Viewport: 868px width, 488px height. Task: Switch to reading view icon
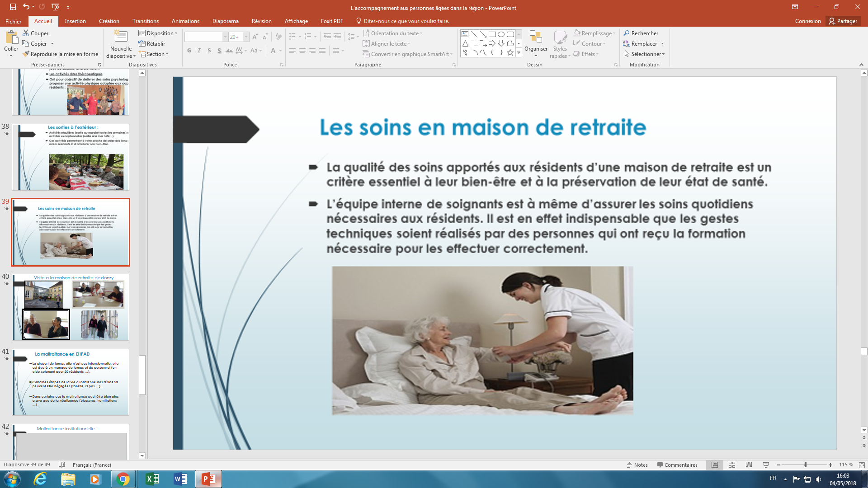tap(749, 465)
